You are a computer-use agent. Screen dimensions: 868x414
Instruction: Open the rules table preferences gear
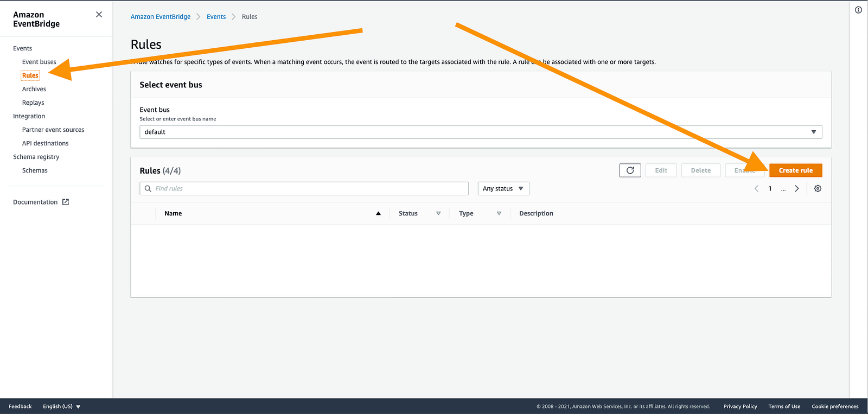[x=818, y=189]
